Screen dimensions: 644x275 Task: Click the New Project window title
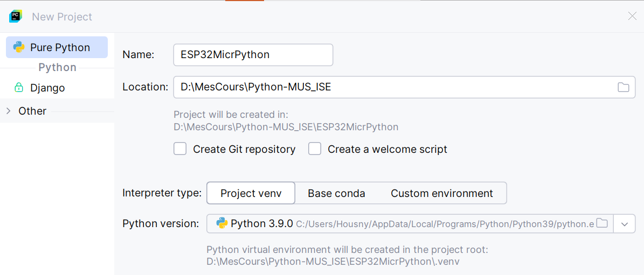click(62, 17)
